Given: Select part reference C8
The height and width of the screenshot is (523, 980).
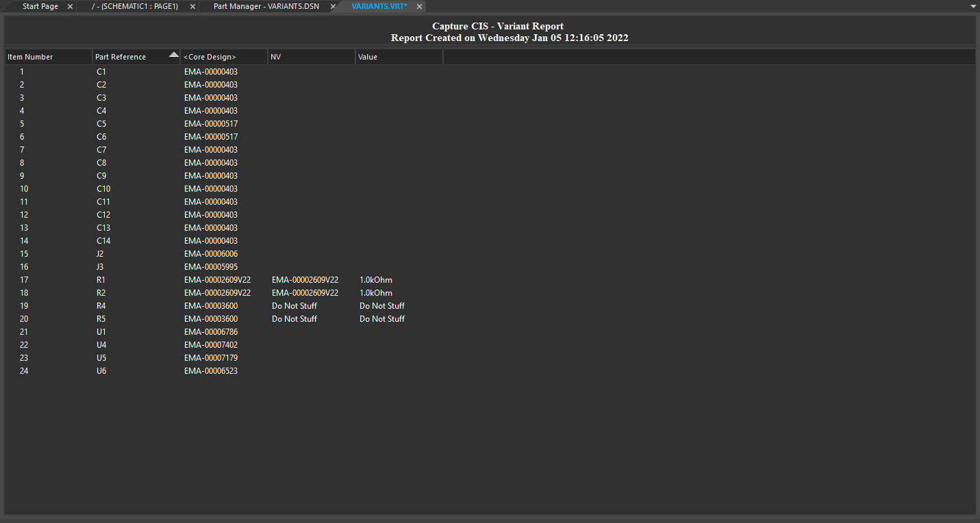Looking at the screenshot, I should pyautogui.click(x=101, y=162).
